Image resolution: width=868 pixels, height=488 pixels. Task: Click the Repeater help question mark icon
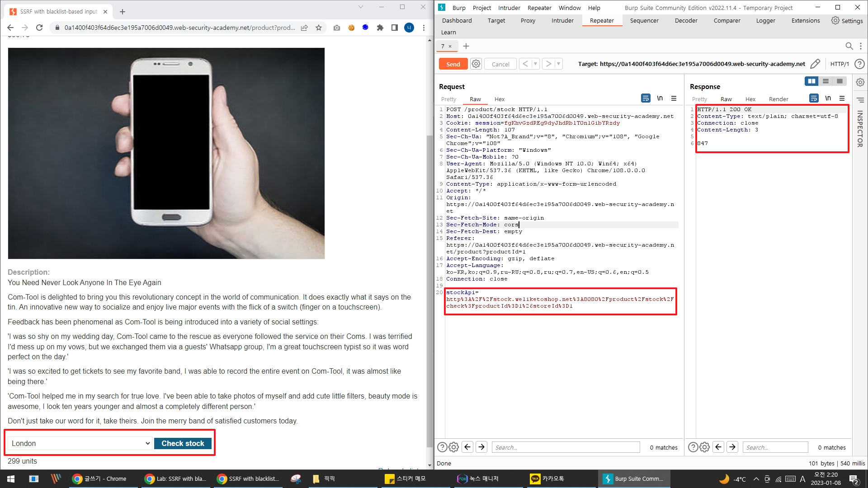tap(859, 64)
